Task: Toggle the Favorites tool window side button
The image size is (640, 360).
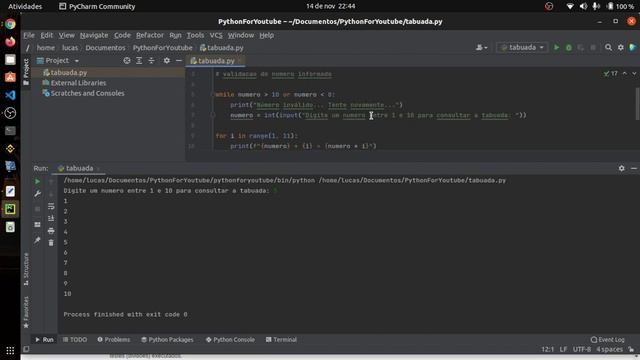Action: 26,312
